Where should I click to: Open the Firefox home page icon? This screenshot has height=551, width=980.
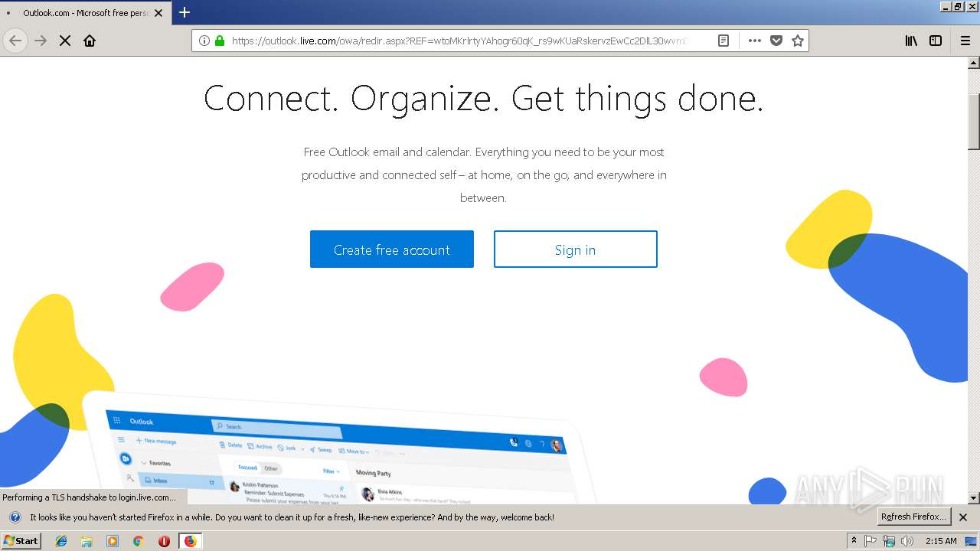click(x=90, y=41)
